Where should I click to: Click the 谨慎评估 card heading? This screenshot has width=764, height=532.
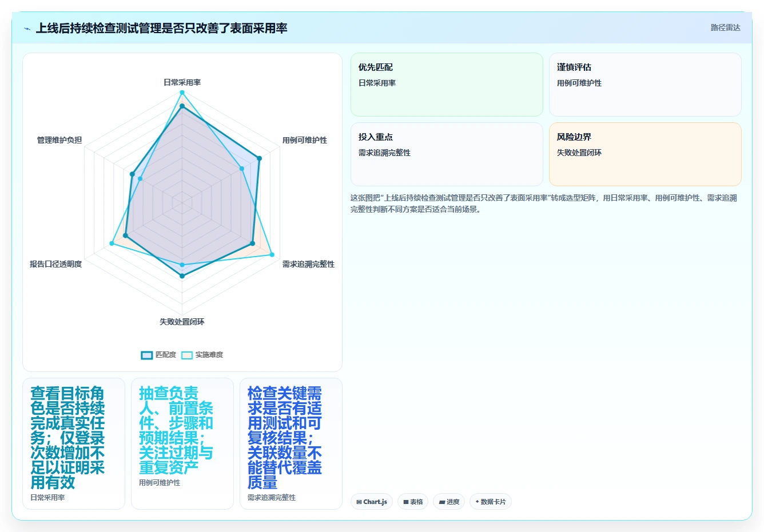point(574,67)
